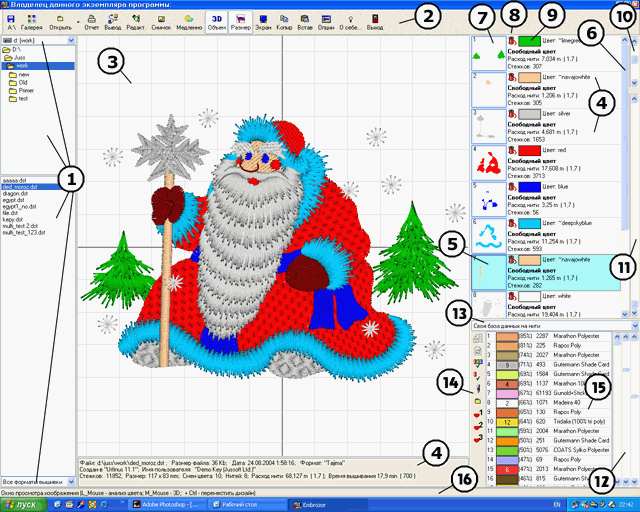The height and width of the screenshot is (512, 640).
Task: Toggle the 3D Объем view button
Action: (x=217, y=22)
